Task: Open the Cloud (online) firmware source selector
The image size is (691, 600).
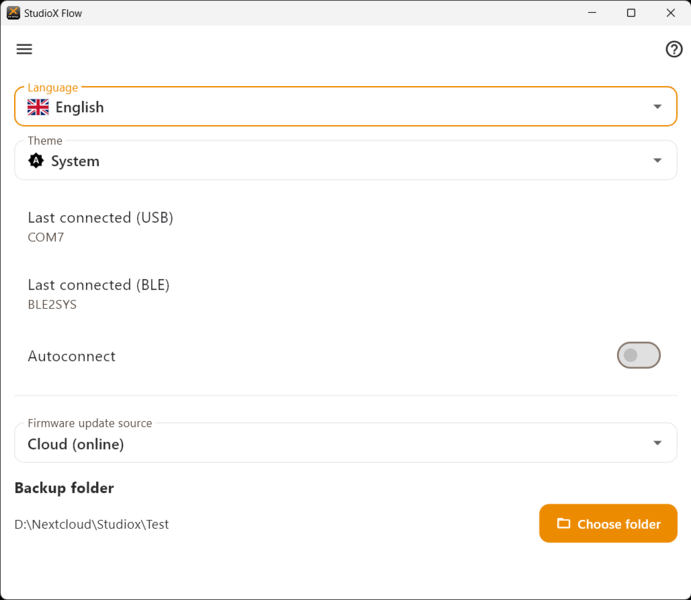Action: pyautogui.click(x=346, y=443)
